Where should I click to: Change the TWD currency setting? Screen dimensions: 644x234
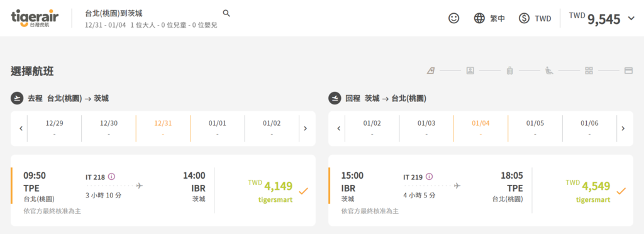pyautogui.click(x=543, y=18)
